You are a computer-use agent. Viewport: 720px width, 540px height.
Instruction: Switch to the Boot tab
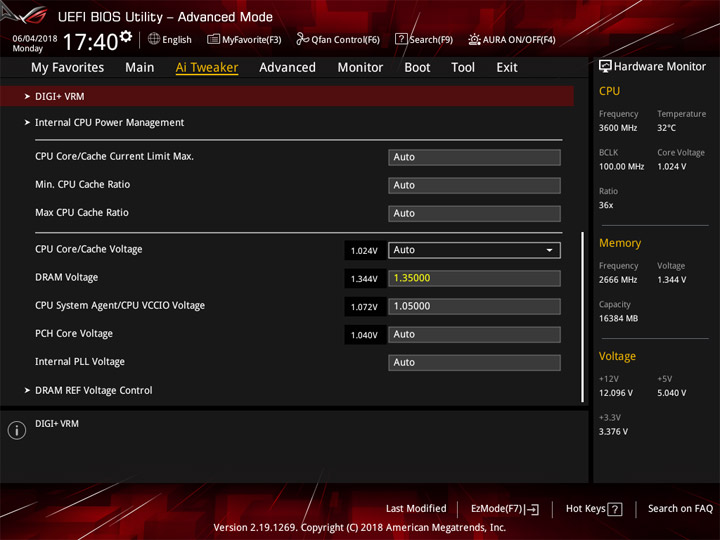click(x=417, y=68)
